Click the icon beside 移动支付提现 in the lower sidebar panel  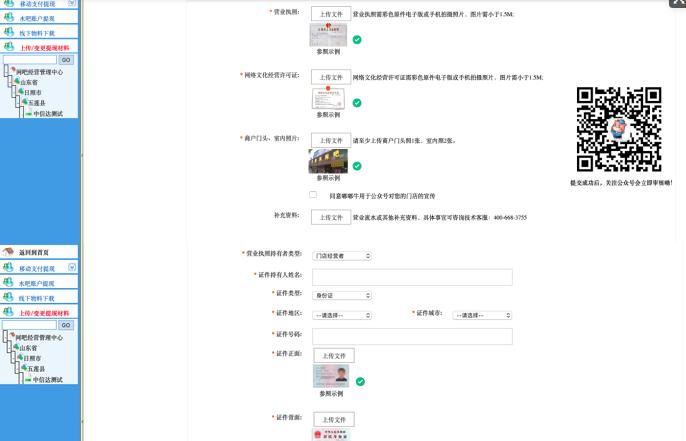pyautogui.click(x=8, y=267)
